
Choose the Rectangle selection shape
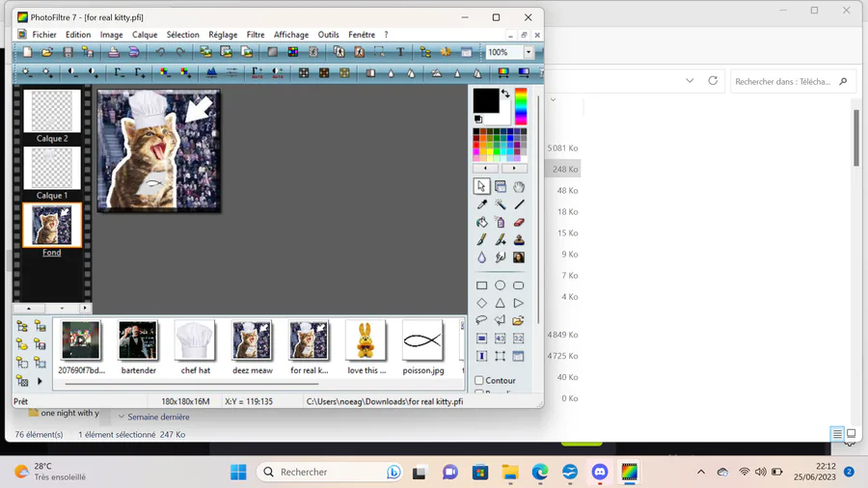[481, 285]
